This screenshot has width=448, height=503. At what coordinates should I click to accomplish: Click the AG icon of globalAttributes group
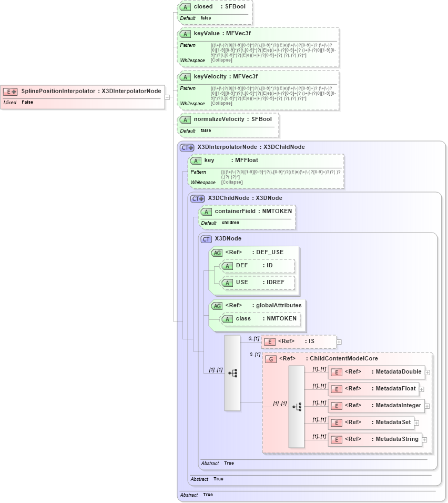(217, 306)
